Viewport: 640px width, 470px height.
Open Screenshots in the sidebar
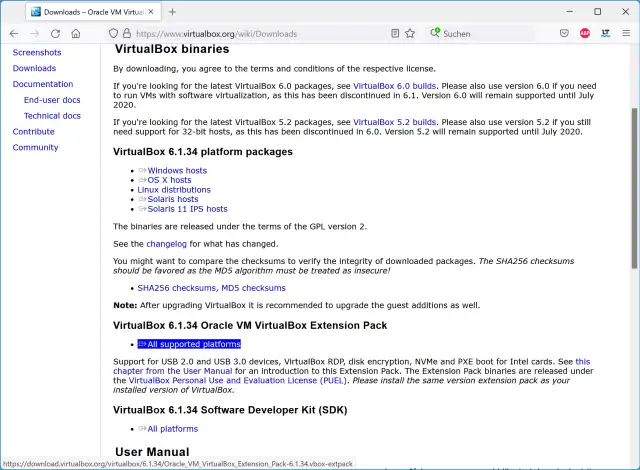37,53
